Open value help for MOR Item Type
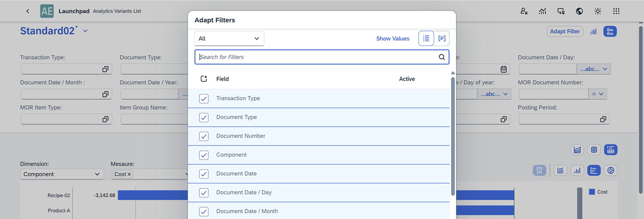The height and width of the screenshot is (219, 644). [x=105, y=119]
